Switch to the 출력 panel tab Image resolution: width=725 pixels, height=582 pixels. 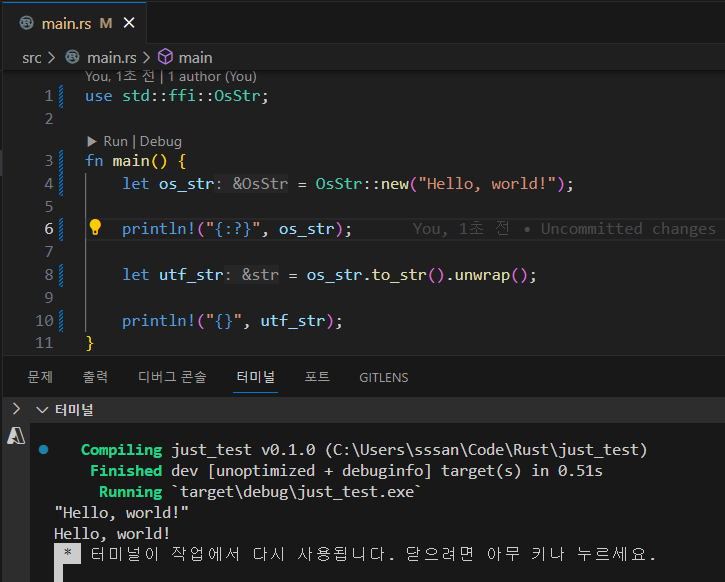(x=95, y=377)
